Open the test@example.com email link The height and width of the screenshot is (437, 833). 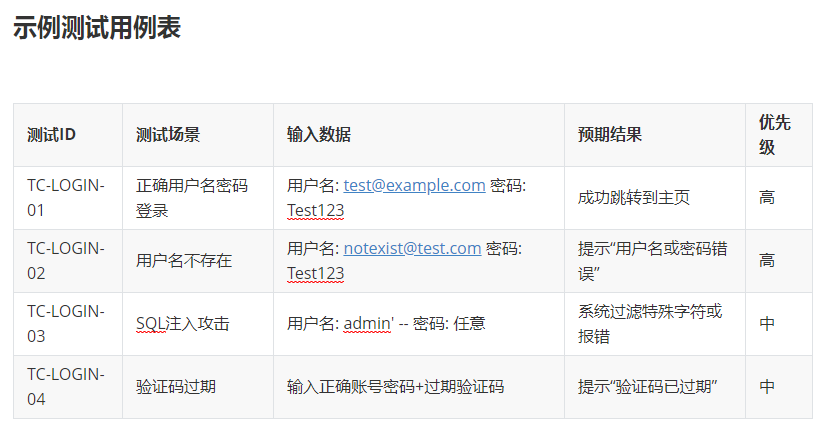tap(414, 185)
